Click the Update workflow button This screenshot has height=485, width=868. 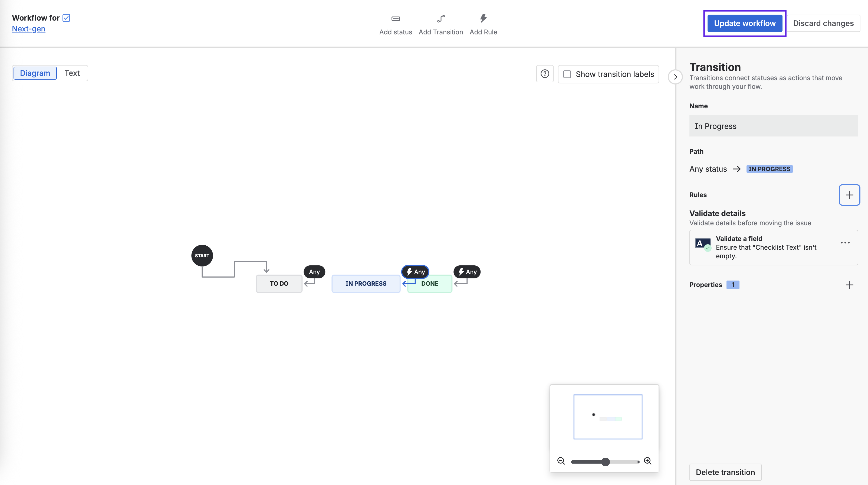(x=745, y=23)
